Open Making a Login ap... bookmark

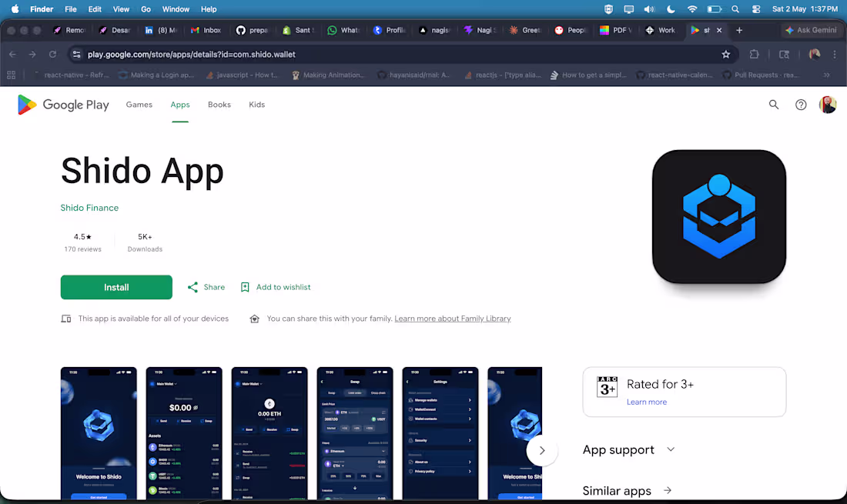point(156,75)
